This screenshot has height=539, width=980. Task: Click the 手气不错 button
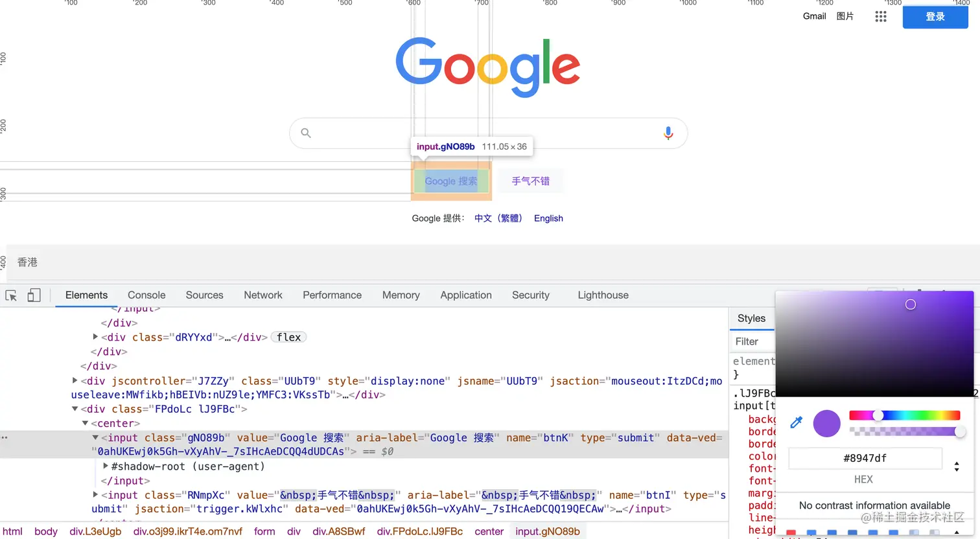531,181
